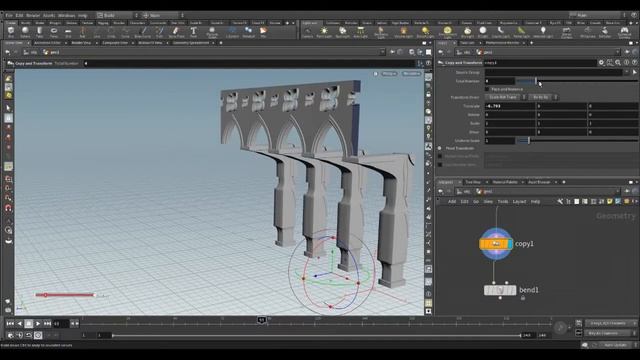Image resolution: width=640 pixels, height=360 pixels.
Task: Select the Font text shelf tool
Action: point(193,32)
